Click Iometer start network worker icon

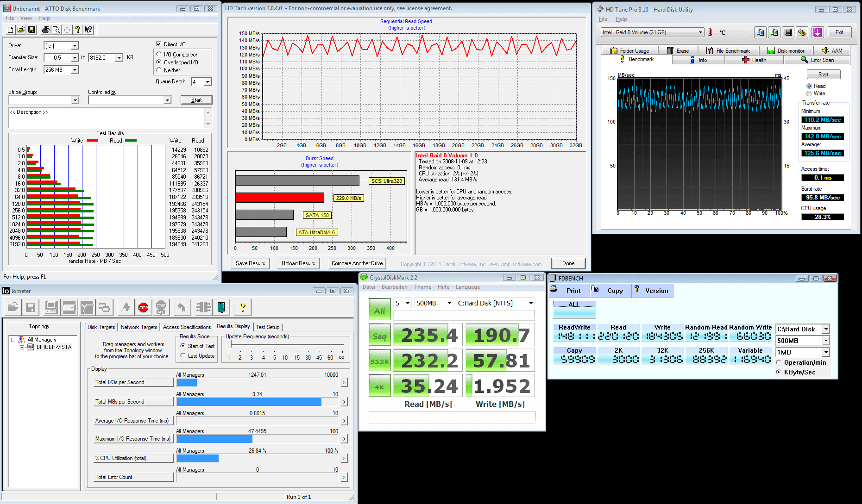87,307
